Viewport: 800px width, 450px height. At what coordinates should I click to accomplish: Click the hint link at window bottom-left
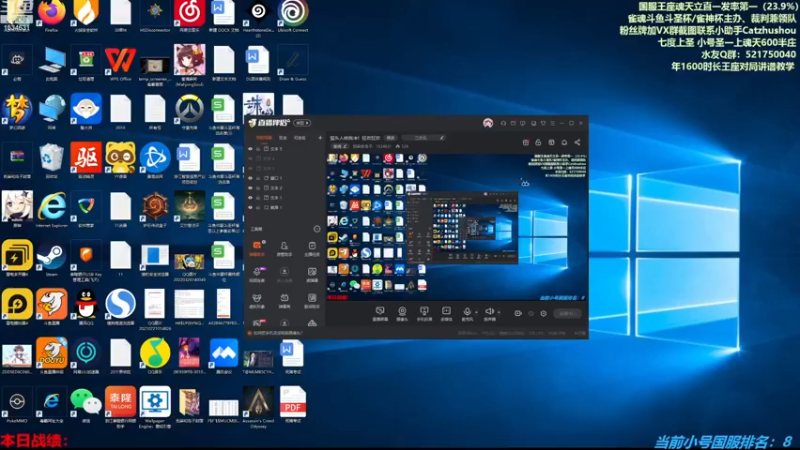click(x=278, y=333)
